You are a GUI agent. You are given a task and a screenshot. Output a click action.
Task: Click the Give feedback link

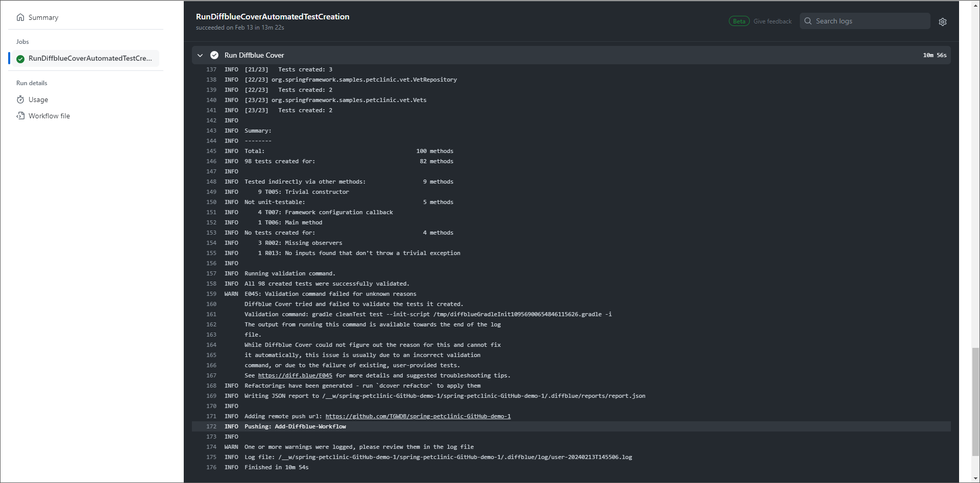[x=772, y=21]
